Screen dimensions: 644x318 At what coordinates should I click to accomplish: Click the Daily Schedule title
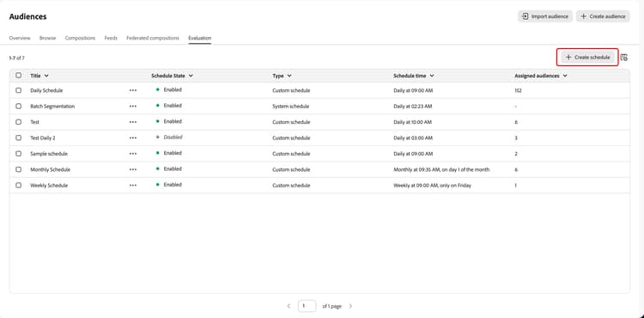(46, 90)
